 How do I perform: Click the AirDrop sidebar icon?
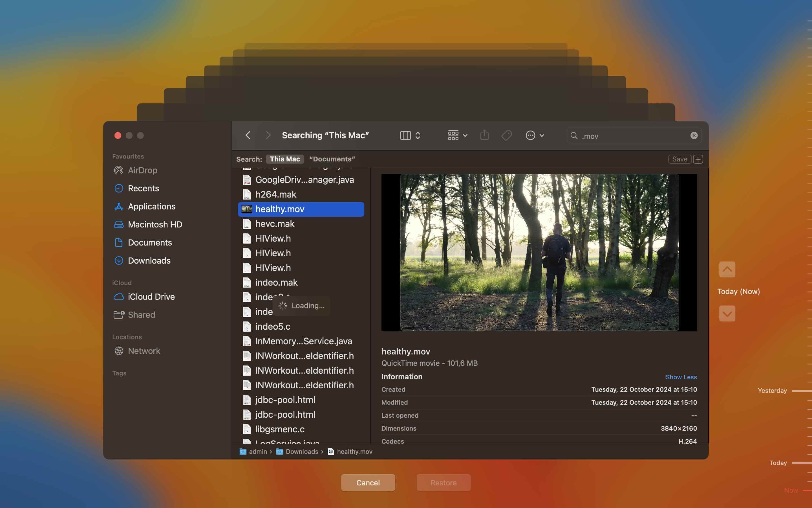[x=118, y=170]
